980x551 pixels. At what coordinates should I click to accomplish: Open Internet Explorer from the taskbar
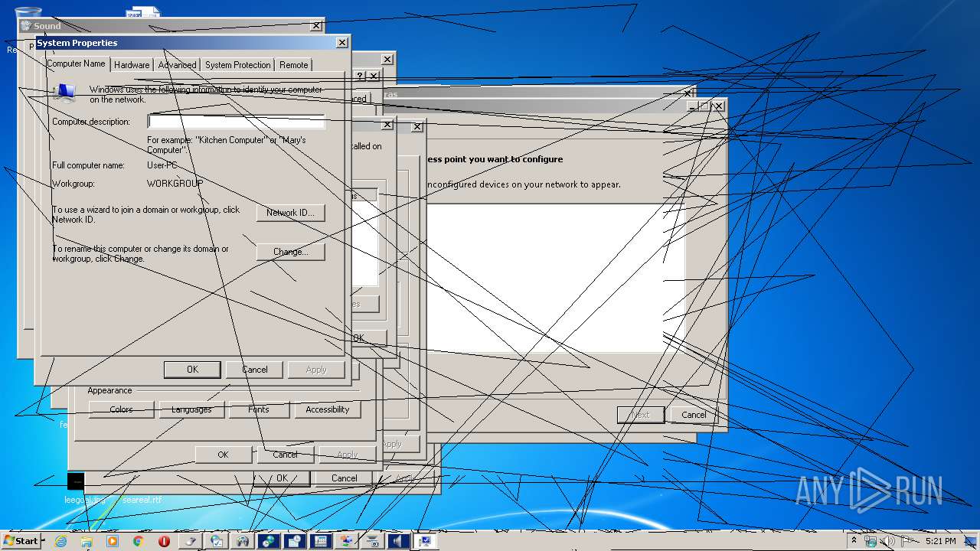coord(60,541)
